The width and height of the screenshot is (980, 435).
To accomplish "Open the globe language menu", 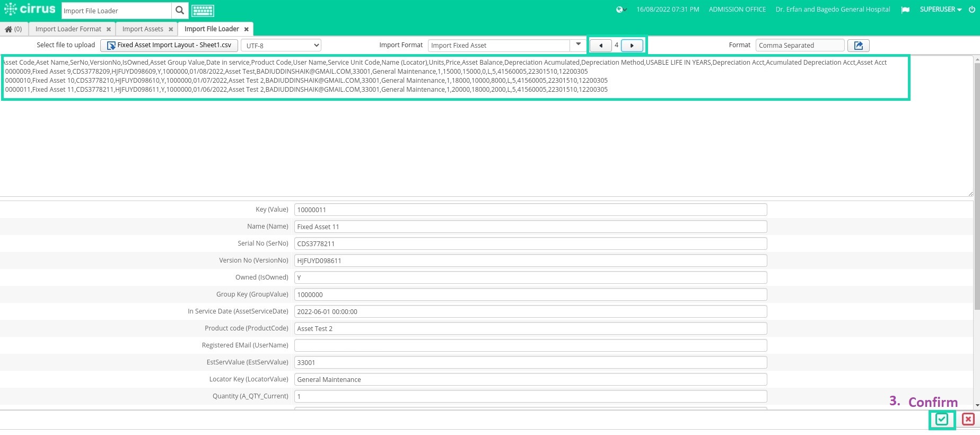I will pos(621,10).
